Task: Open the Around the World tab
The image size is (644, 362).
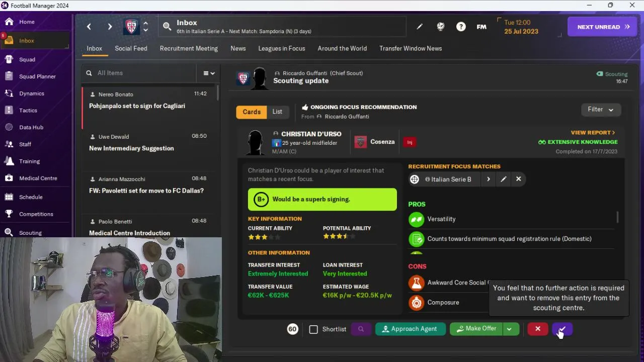Action: coord(342,49)
